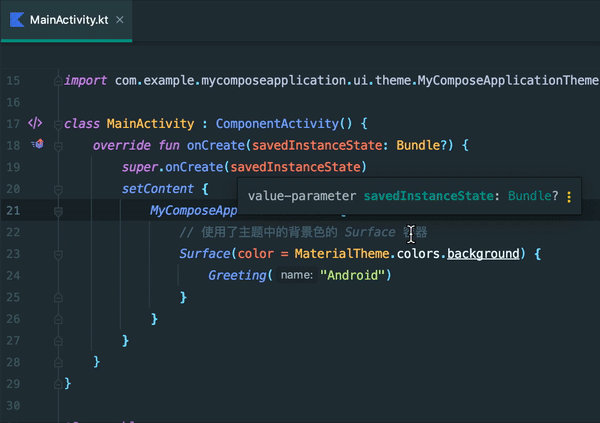The height and width of the screenshot is (423, 600).
Task: Click savedInstanceState in the tooltip popup
Action: coord(428,196)
